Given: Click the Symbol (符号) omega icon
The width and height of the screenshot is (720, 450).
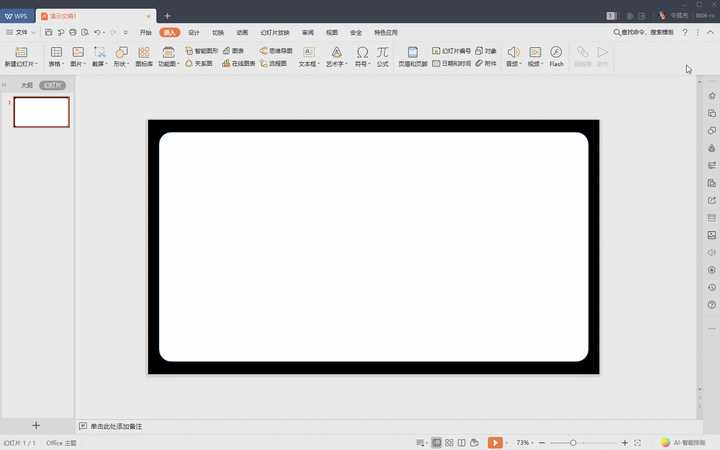Looking at the screenshot, I should tap(362, 52).
